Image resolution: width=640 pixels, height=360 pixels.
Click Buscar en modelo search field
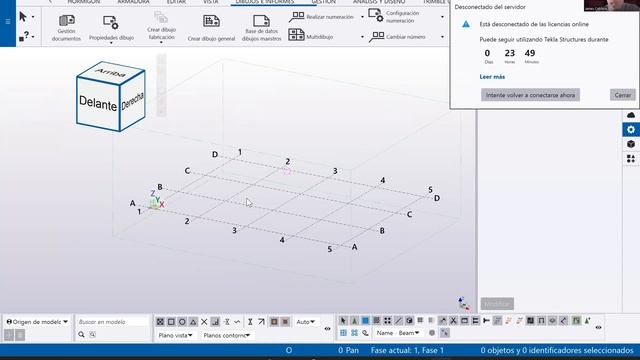click(x=113, y=322)
